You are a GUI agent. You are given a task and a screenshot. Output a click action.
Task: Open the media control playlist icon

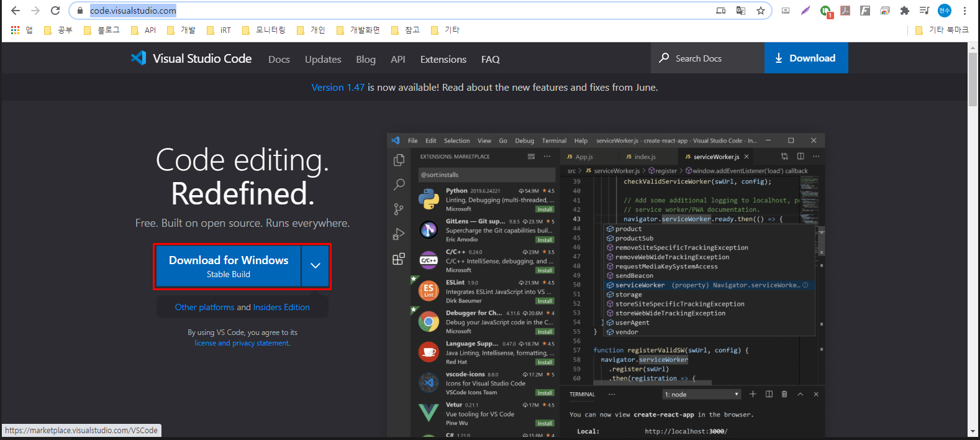[x=925, y=11]
